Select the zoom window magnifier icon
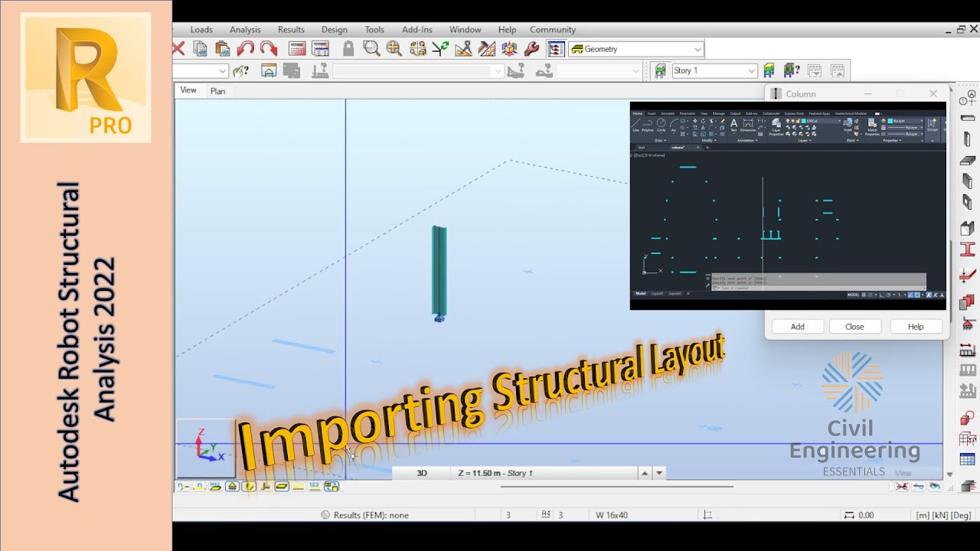 [371, 49]
